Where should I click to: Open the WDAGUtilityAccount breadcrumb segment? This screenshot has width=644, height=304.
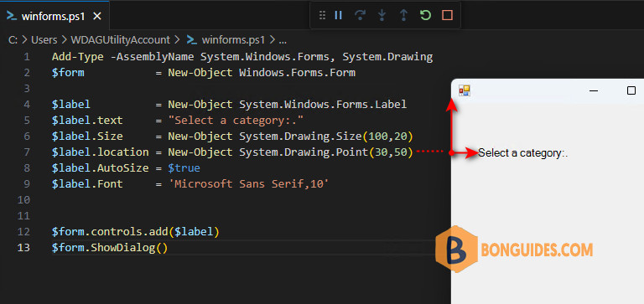121,40
